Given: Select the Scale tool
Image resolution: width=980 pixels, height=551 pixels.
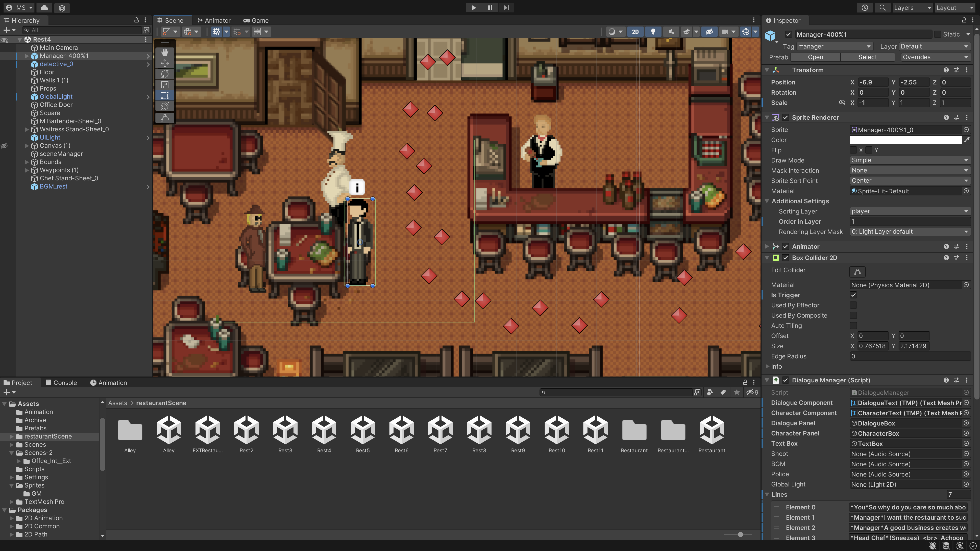Looking at the screenshot, I should tap(165, 84).
